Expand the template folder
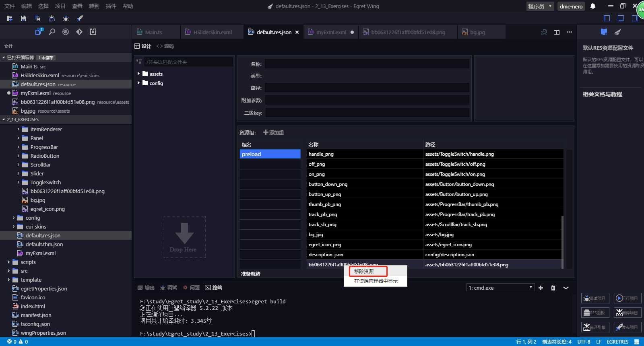The image size is (644, 346). (x=8, y=280)
